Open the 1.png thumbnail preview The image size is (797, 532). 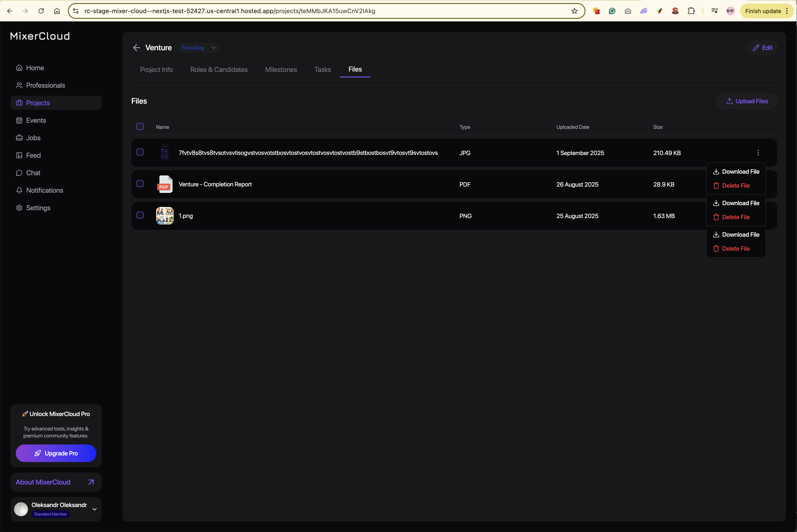click(165, 216)
